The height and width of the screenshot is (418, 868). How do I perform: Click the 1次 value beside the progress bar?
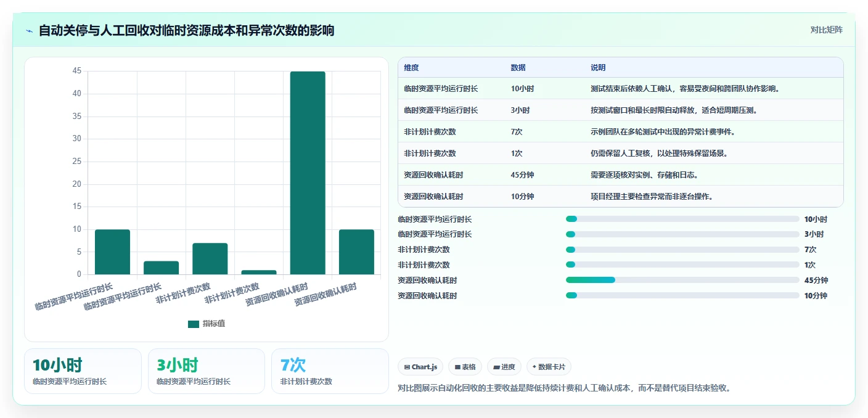(810, 265)
